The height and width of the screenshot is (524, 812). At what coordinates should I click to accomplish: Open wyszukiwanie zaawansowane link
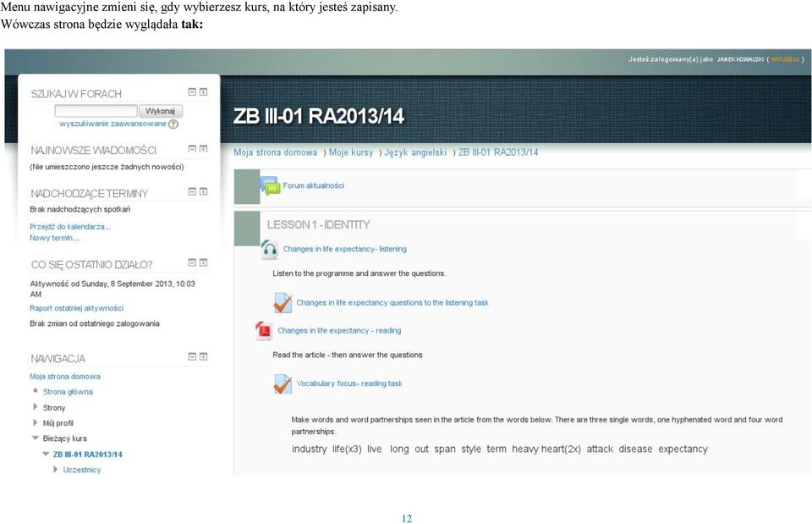(x=112, y=124)
